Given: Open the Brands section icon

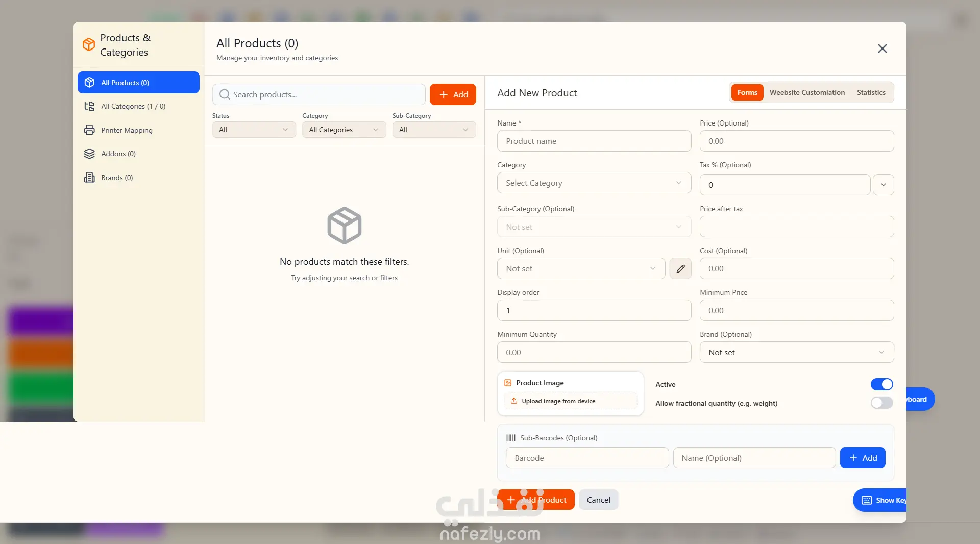Looking at the screenshot, I should pos(89,178).
